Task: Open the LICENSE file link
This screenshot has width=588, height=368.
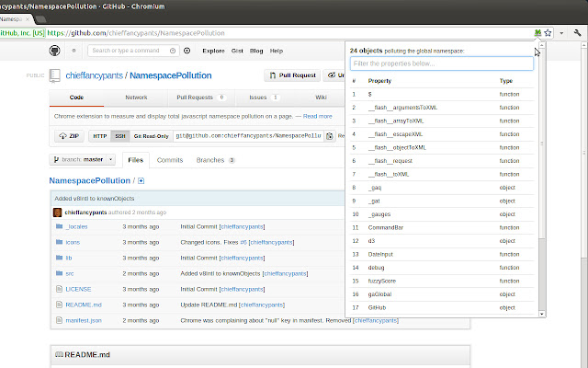Action: (78, 289)
